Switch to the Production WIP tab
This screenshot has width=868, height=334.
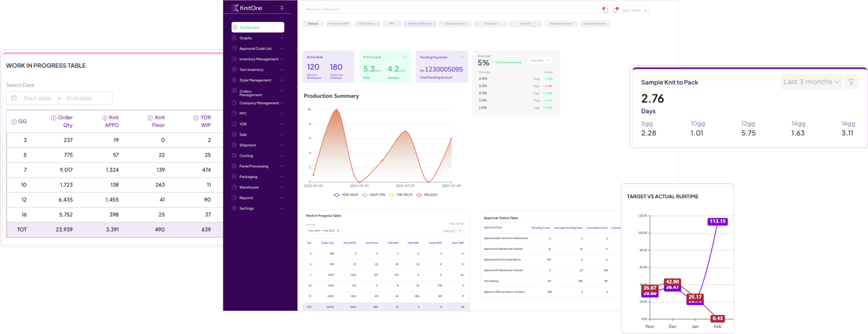pos(339,24)
